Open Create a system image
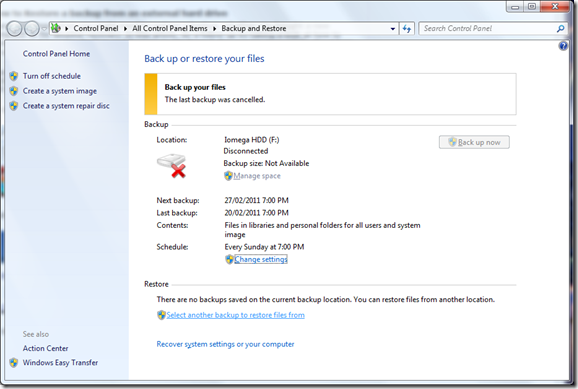 (x=60, y=91)
